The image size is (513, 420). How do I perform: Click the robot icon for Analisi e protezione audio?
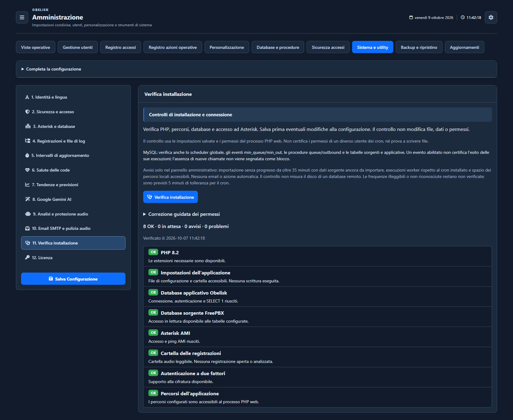28,214
